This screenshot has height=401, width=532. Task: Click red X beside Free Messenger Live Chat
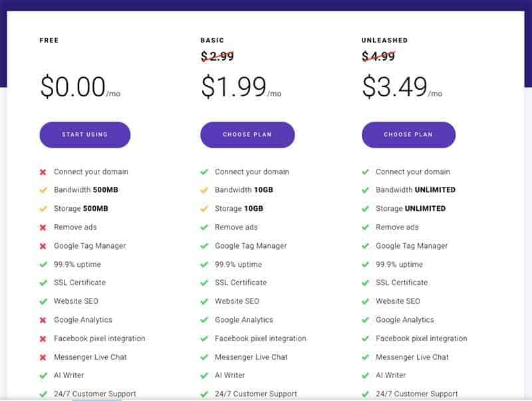pyautogui.click(x=43, y=357)
